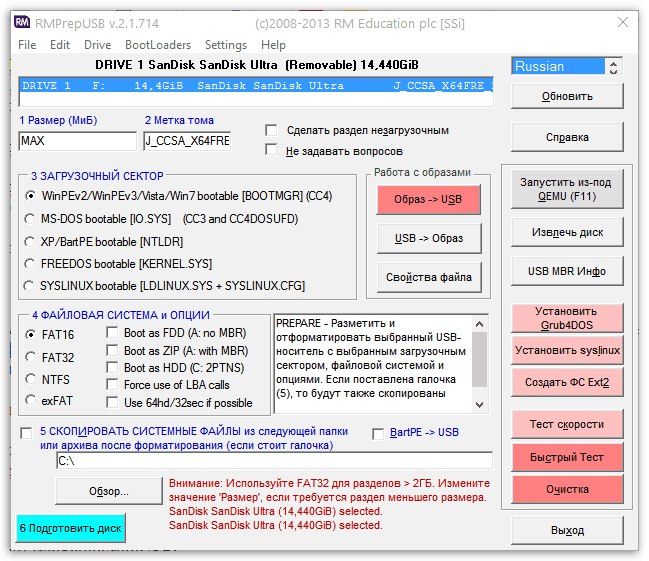Screen dimensions: 649x561
Task: Select MS-DOS bootable [IO.SYS] option
Action: [x=30, y=219]
